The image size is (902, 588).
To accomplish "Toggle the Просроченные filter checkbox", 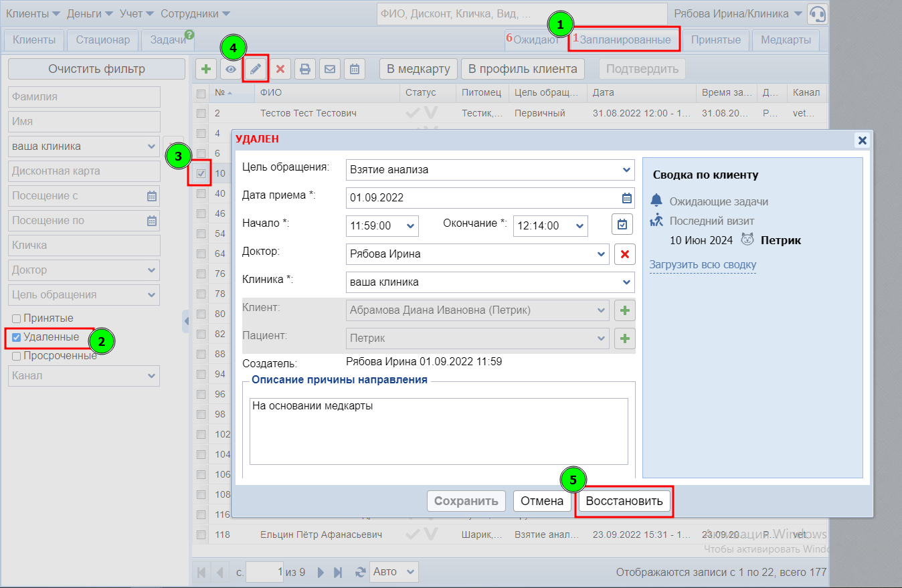I will point(17,356).
